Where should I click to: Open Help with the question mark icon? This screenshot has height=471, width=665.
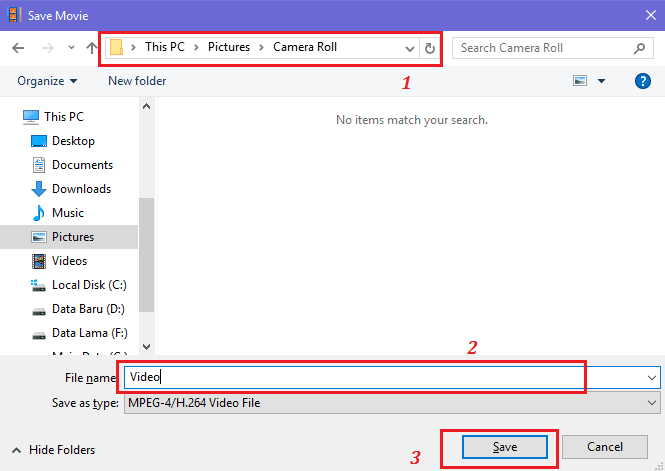coord(643,81)
